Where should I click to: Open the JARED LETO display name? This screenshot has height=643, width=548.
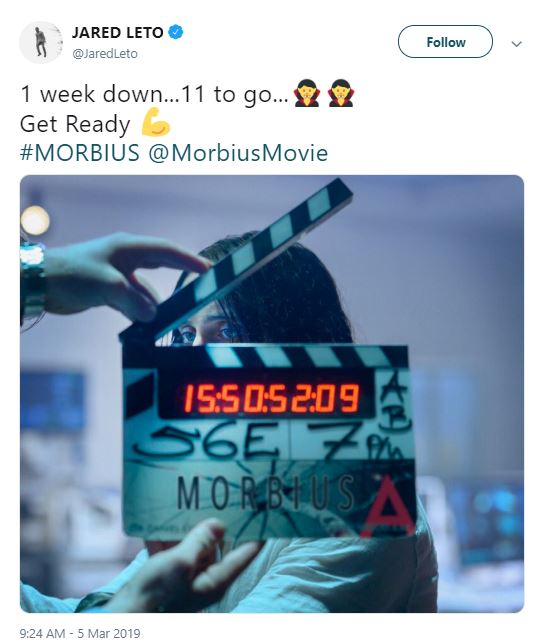(118, 32)
